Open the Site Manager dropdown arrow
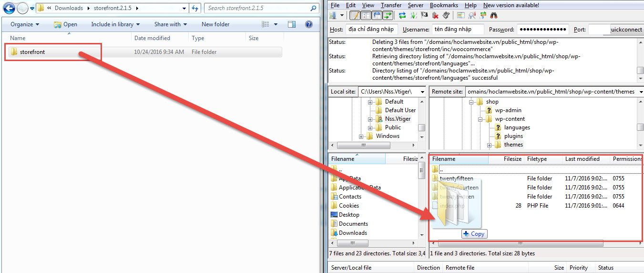 pos(342,15)
